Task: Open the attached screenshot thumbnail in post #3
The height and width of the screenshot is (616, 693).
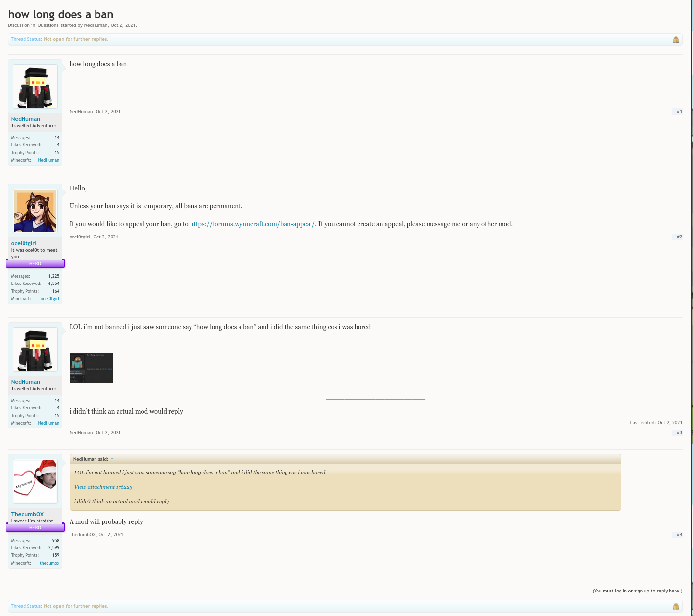Action: point(91,368)
